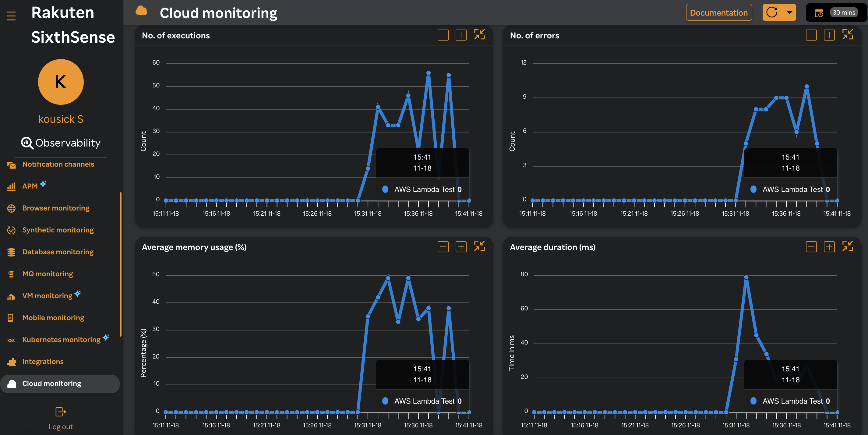Image resolution: width=868 pixels, height=435 pixels.
Task: Go to Mobile monitoring
Action: click(x=53, y=317)
